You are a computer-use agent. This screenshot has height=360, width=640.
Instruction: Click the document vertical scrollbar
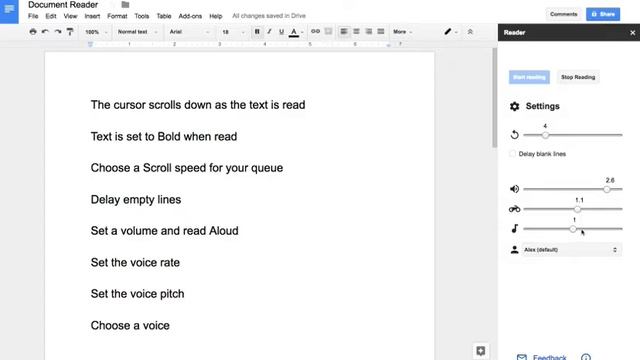(x=495, y=98)
